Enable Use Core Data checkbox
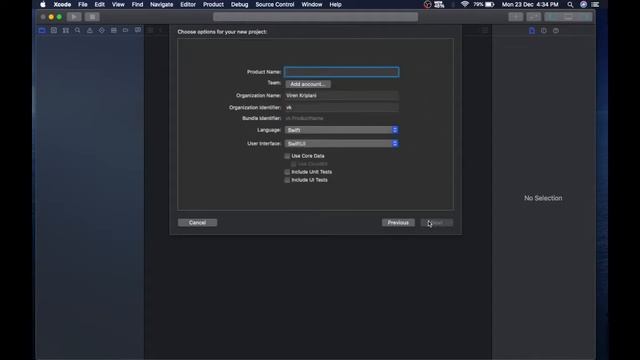Image resolution: width=640 pixels, height=360 pixels. (x=287, y=156)
